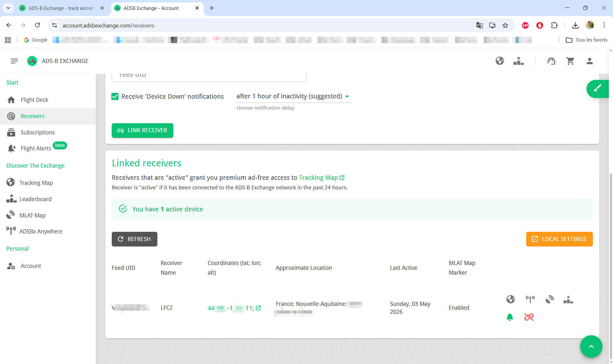Click 'Sunday, 03 May 2026' last active cell
The width and height of the screenshot is (613, 364).
[x=410, y=308]
